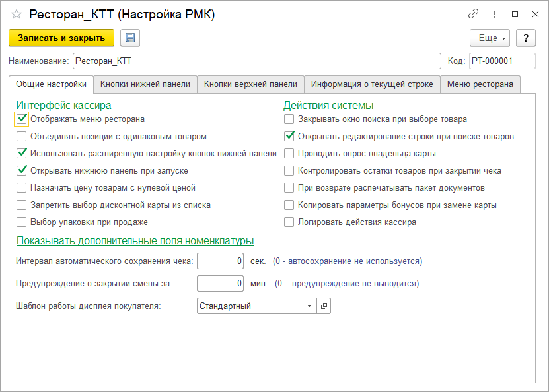
Task: Click the Записать и закрыть button
Action: (60, 38)
